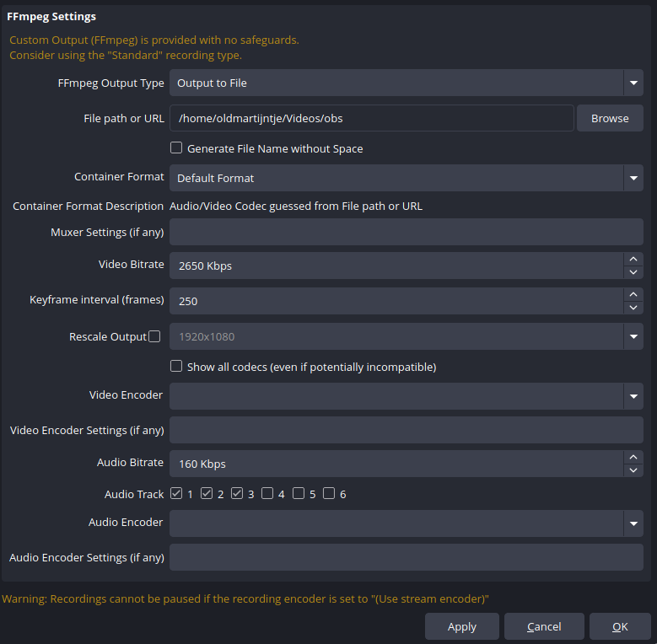Viewport: 657px width, 644px height.
Task: Decrease Keyframe interval using down arrow
Action: [633, 308]
